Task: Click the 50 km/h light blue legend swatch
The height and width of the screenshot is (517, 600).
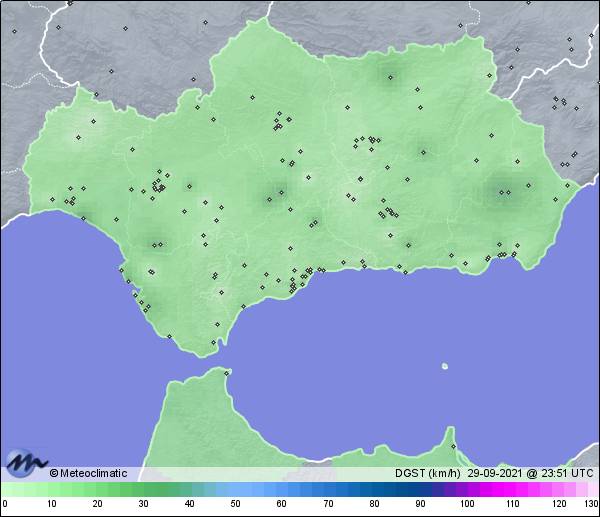Action: point(235,490)
